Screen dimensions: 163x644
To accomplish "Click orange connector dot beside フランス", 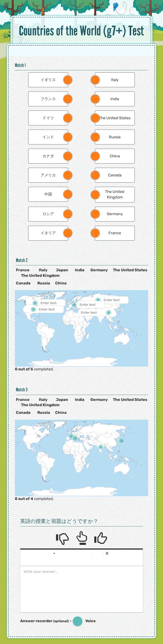I will 68,99.
